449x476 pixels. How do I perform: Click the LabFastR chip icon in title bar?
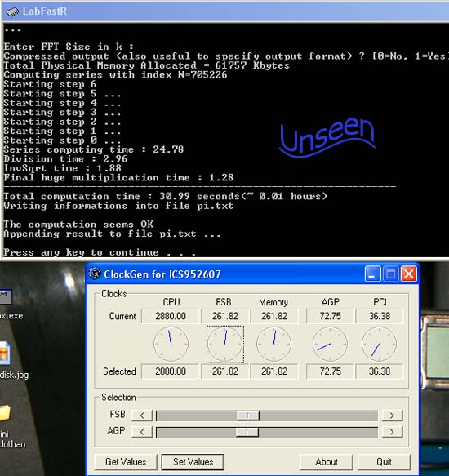point(12,11)
